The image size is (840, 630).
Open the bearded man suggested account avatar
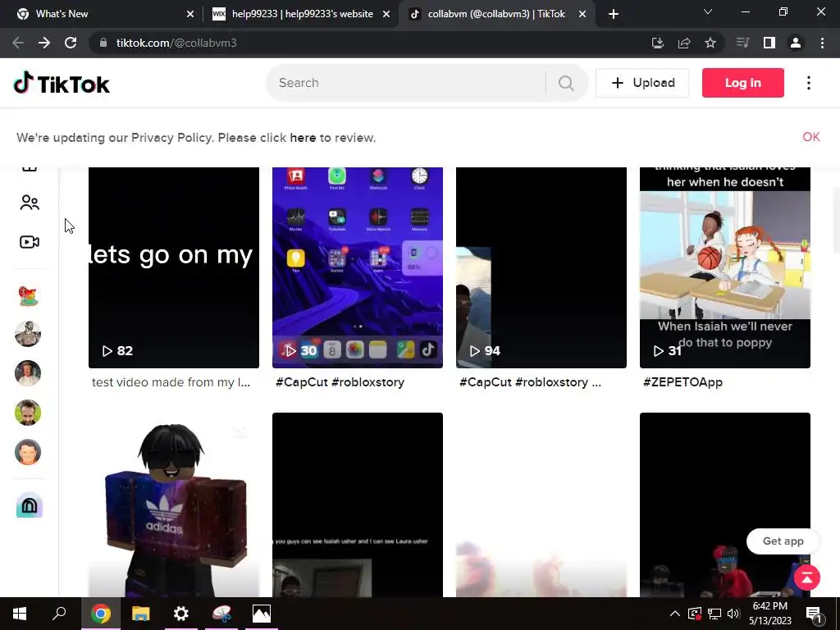[28, 413]
